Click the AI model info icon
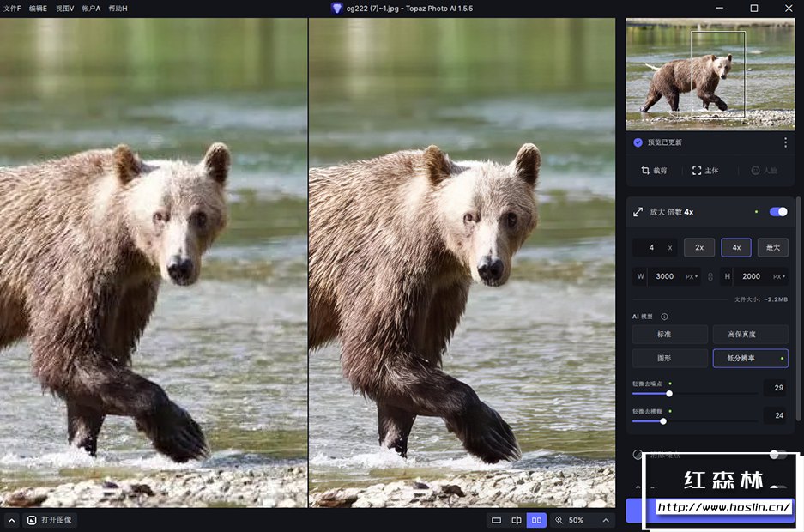 coord(664,317)
